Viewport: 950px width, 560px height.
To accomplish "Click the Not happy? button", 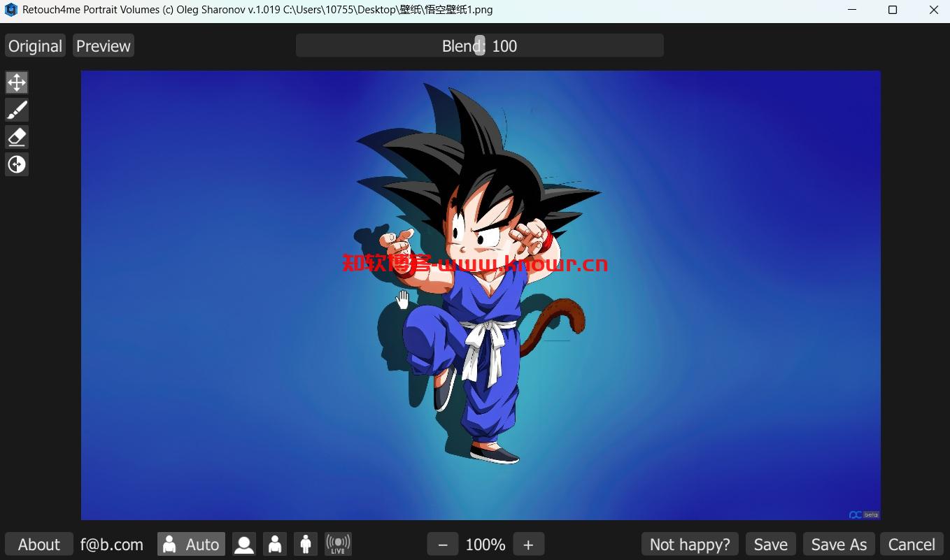I will (690, 544).
